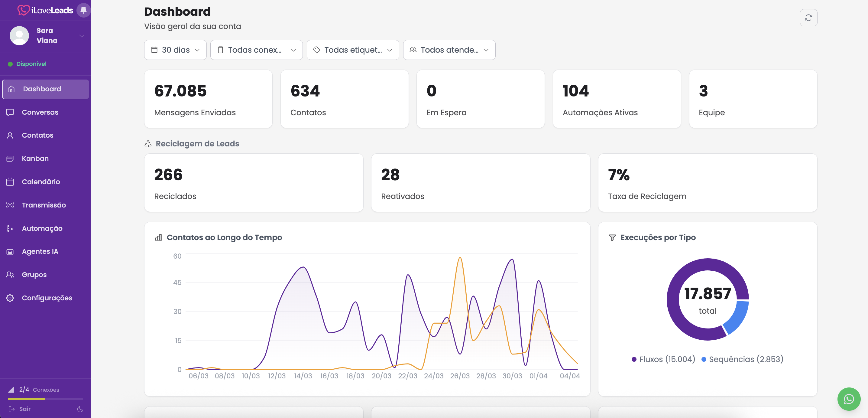868x418 pixels.
Task: Open Configurações settings
Action: coord(46,298)
